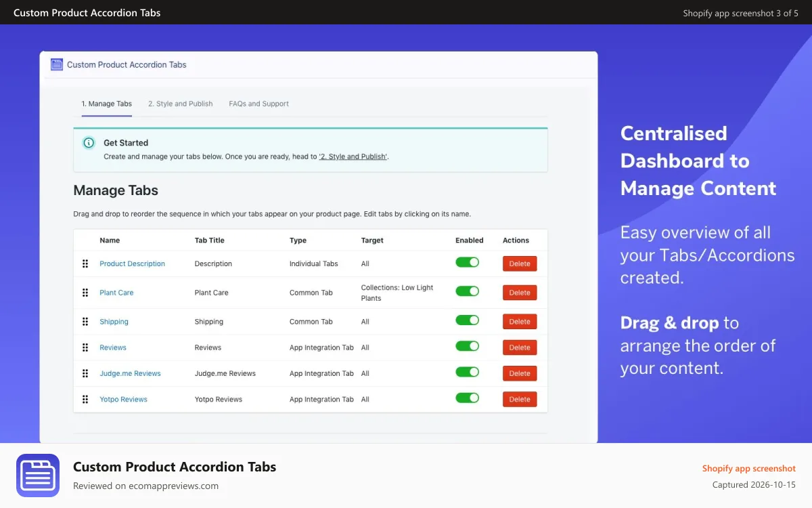Select the Plant Care 'Common Tab' type cell

(x=311, y=293)
